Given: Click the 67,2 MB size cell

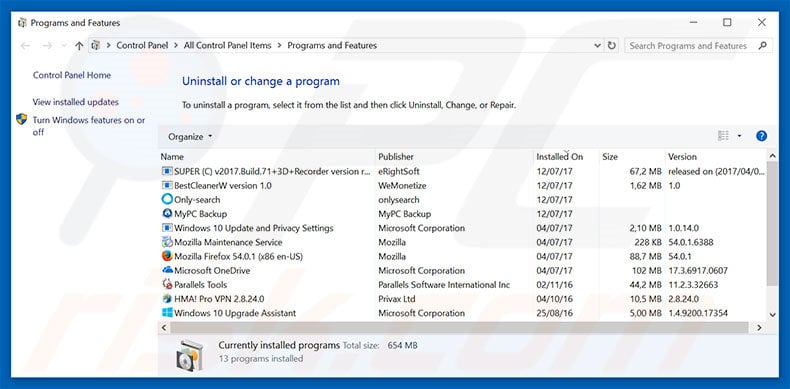Looking at the screenshot, I should [x=645, y=171].
